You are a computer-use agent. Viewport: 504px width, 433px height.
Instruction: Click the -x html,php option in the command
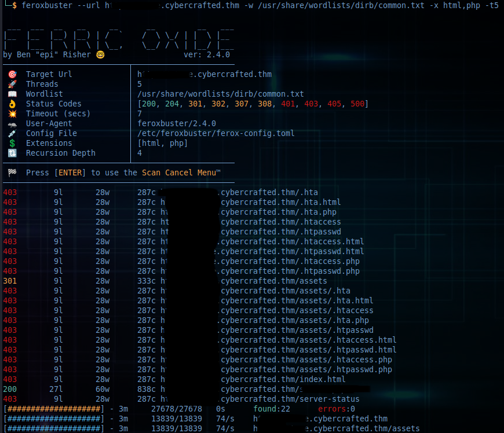coord(455,5)
